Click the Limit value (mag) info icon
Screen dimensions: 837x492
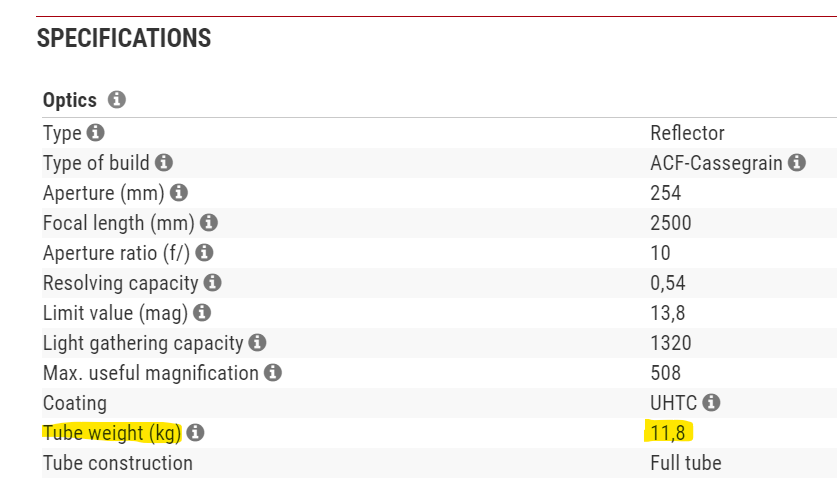click(x=202, y=313)
